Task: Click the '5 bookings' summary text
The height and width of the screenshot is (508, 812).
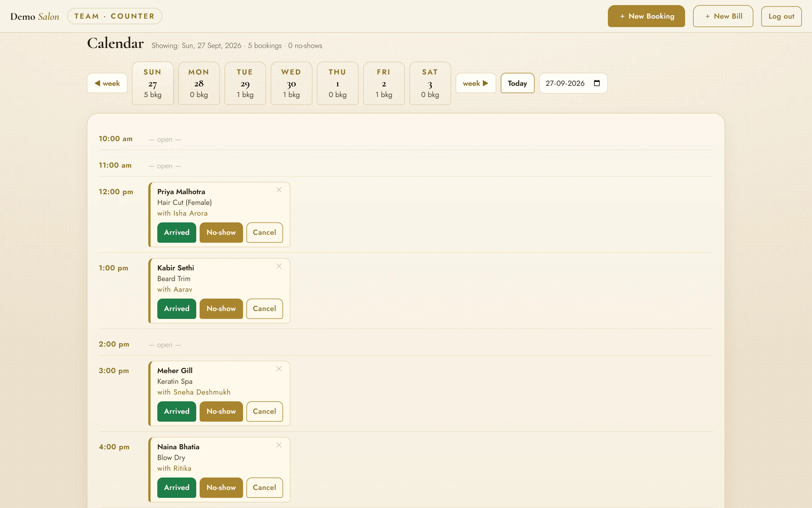Action: pyautogui.click(x=265, y=46)
